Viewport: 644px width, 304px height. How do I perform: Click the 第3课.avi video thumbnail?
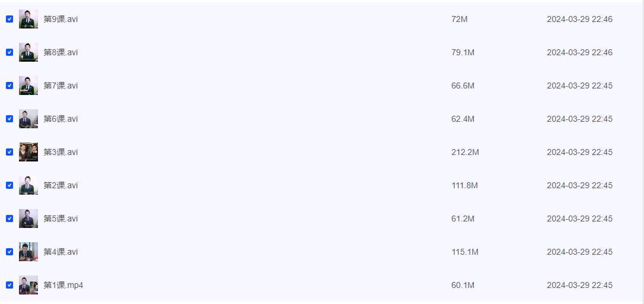pyautogui.click(x=28, y=152)
